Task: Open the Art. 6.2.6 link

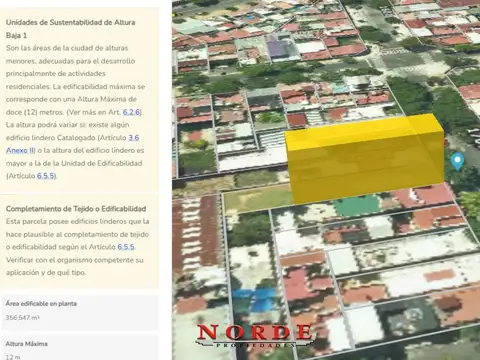Action: pyautogui.click(x=132, y=112)
